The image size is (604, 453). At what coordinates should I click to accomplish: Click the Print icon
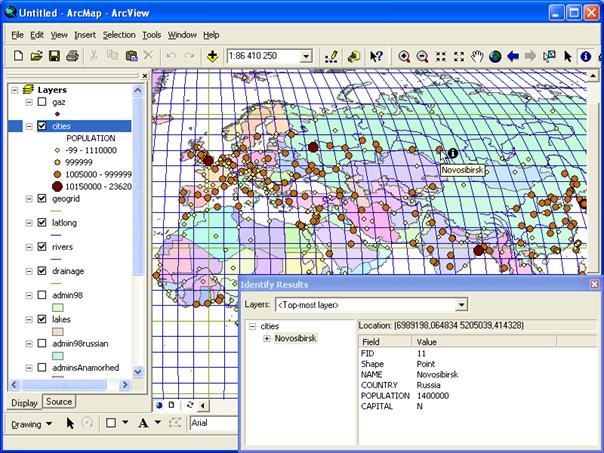73,56
